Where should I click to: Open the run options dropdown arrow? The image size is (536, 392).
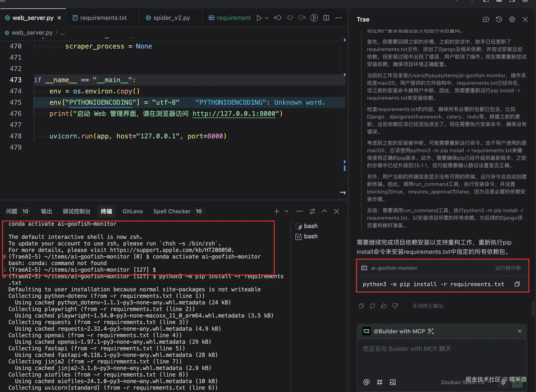click(x=267, y=18)
